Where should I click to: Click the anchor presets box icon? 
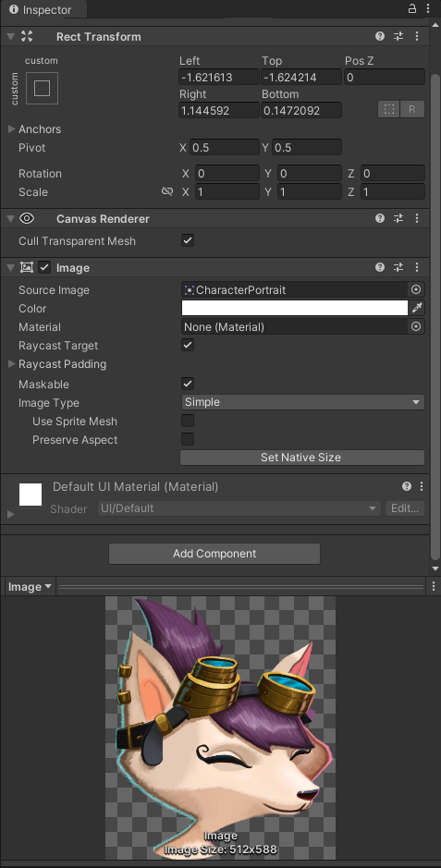(x=42, y=89)
